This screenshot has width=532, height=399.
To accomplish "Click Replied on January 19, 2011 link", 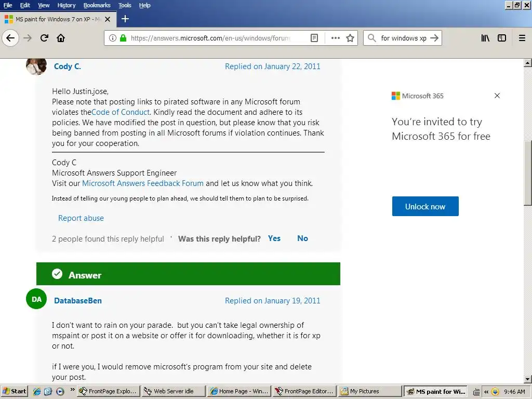I will click(272, 301).
